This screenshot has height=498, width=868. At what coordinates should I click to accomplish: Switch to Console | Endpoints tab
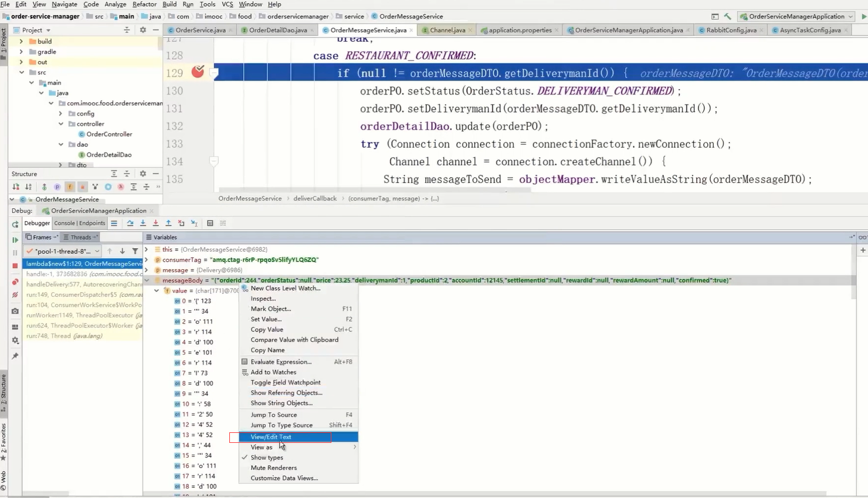pos(80,223)
